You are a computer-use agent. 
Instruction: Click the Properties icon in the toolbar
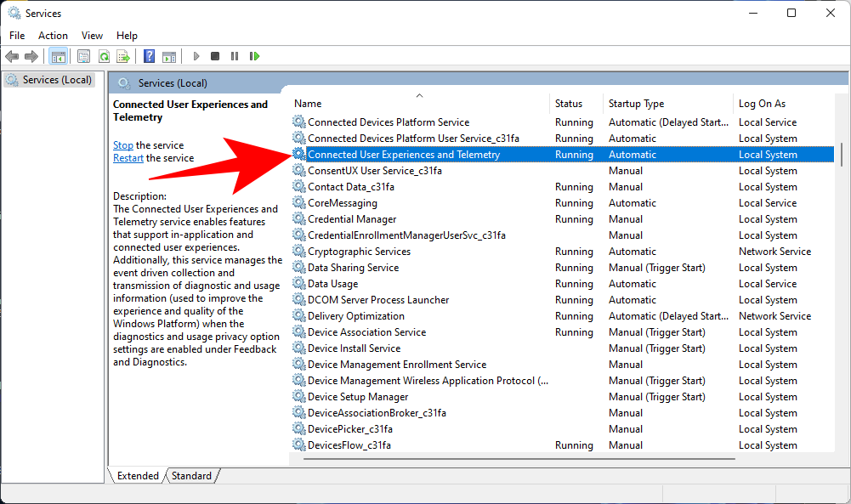point(82,56)
